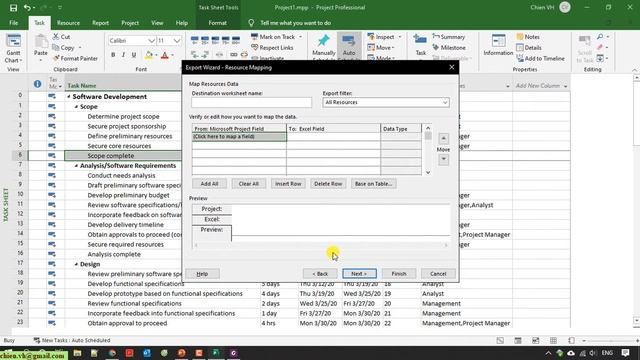
Task: Click the Inspect task button
Action: 381,37
